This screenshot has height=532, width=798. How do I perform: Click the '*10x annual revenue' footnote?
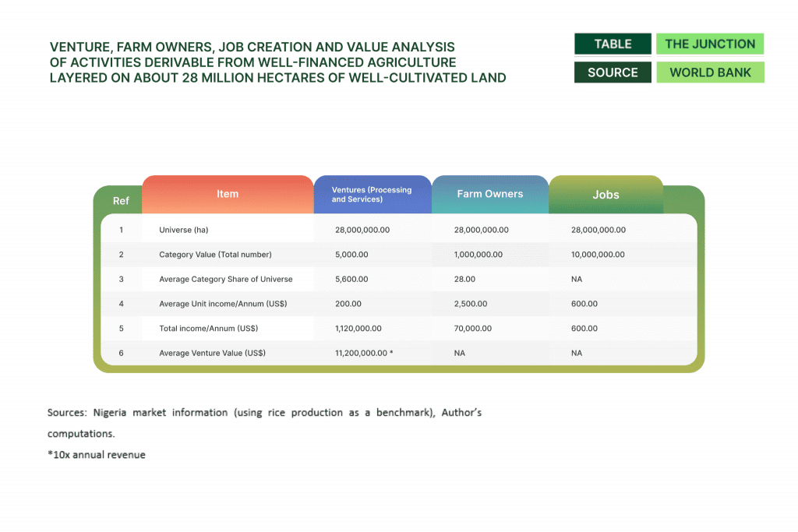[97, 455]
